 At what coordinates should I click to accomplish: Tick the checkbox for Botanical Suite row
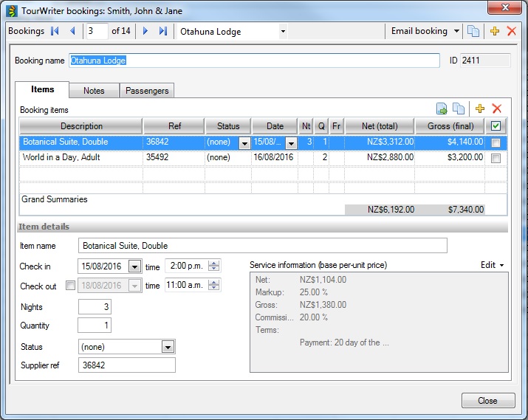pos(496,142)
